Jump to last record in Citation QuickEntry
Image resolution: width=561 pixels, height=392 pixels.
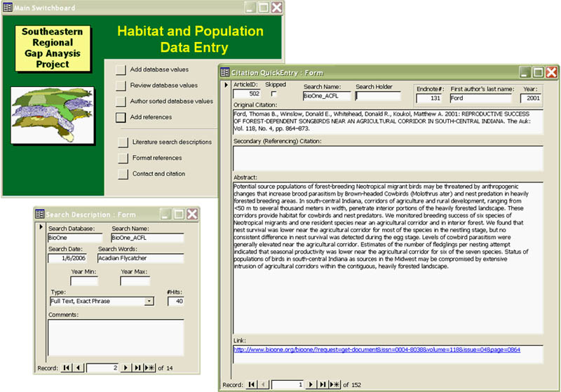323,384
